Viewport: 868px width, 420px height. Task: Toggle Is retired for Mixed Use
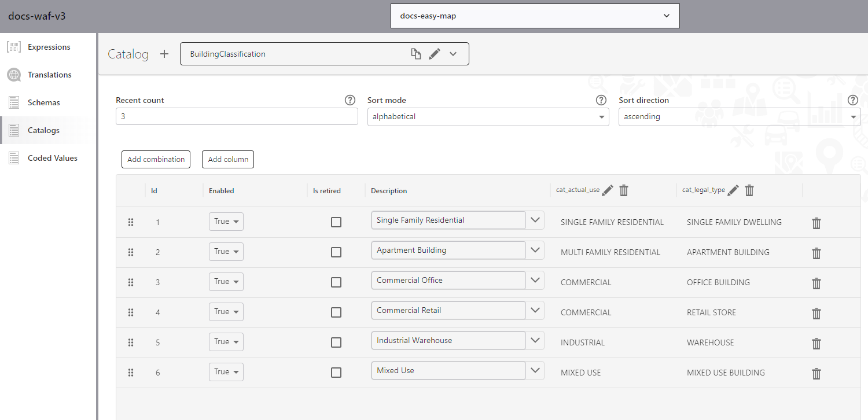336,373
